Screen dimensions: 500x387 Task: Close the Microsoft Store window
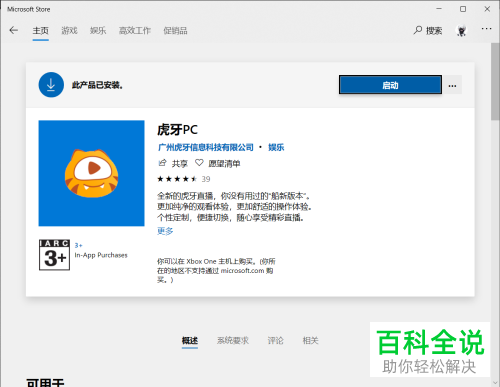(x=487, y=9)
